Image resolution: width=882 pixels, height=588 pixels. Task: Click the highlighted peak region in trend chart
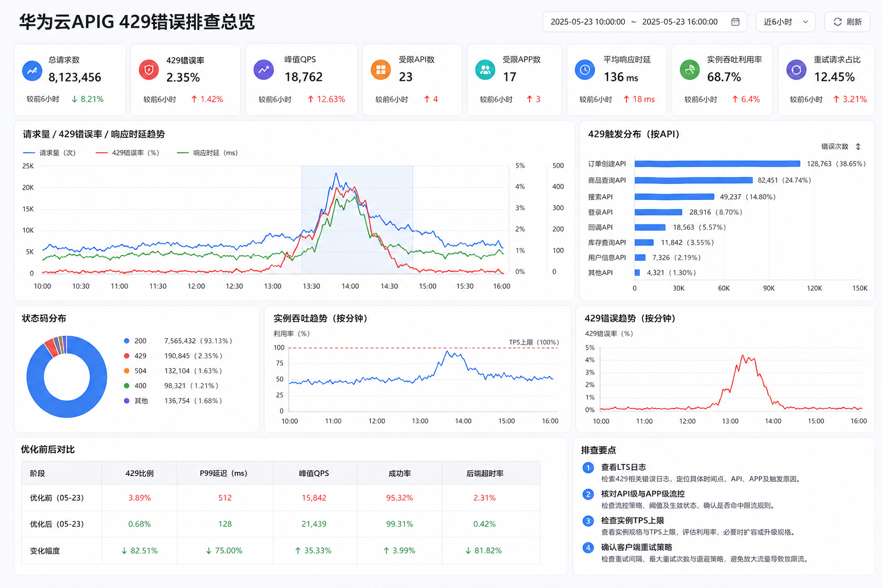point(357,220)
